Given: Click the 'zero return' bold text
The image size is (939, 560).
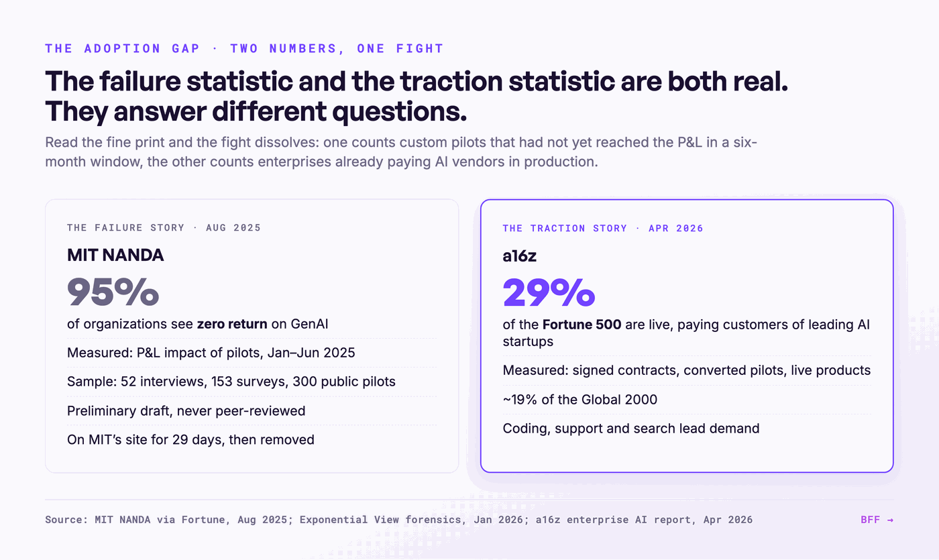Looking at the screenshot, I should pos(231,324).
